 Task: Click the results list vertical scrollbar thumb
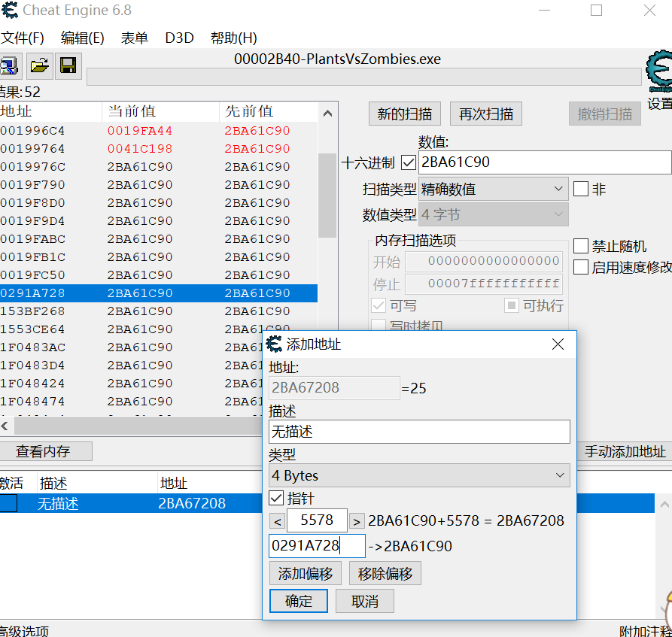click(x=327, y=195)
